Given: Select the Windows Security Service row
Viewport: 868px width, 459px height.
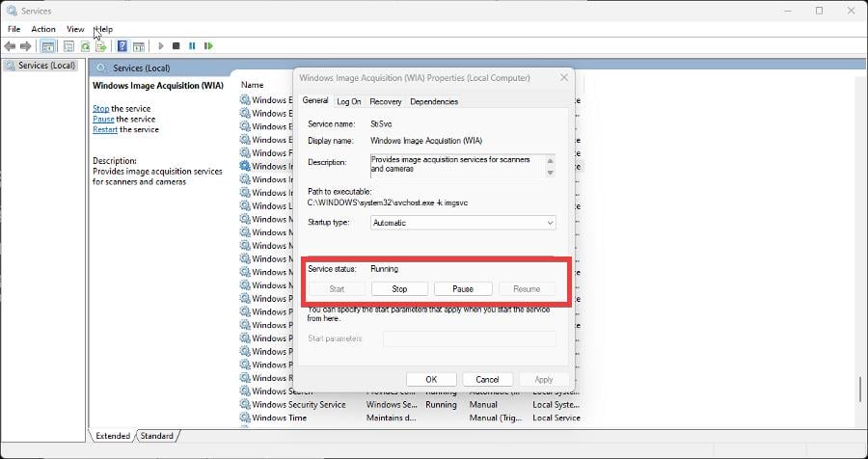Looking at the screenshot, I should (410, 405).
